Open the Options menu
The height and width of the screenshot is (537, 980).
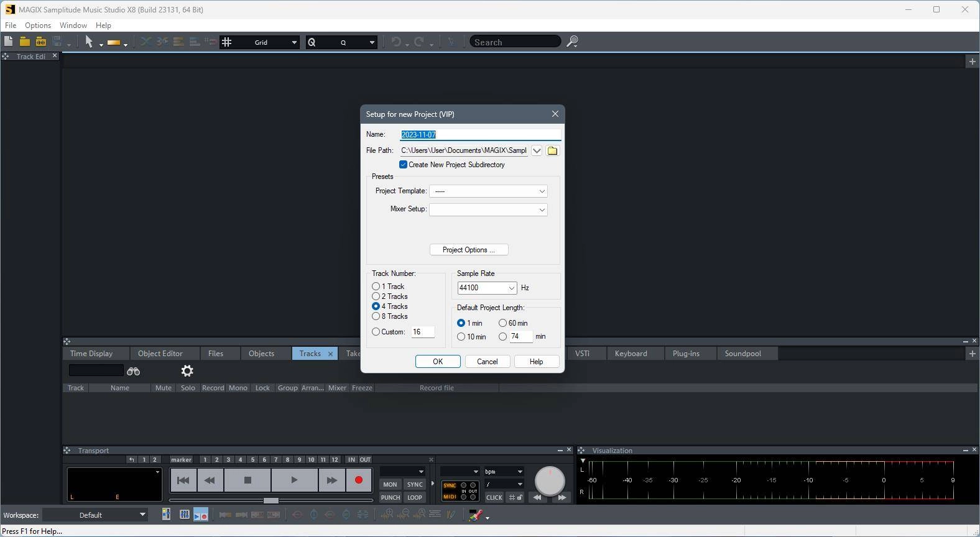[38, 25]
